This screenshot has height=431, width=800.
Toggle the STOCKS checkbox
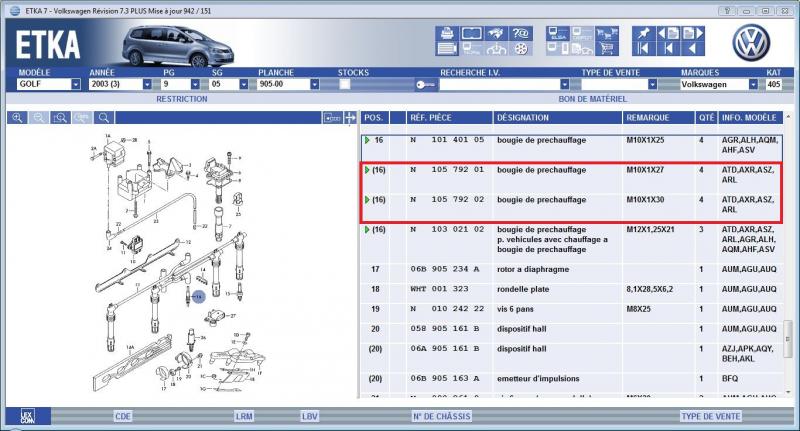(345, 84)
